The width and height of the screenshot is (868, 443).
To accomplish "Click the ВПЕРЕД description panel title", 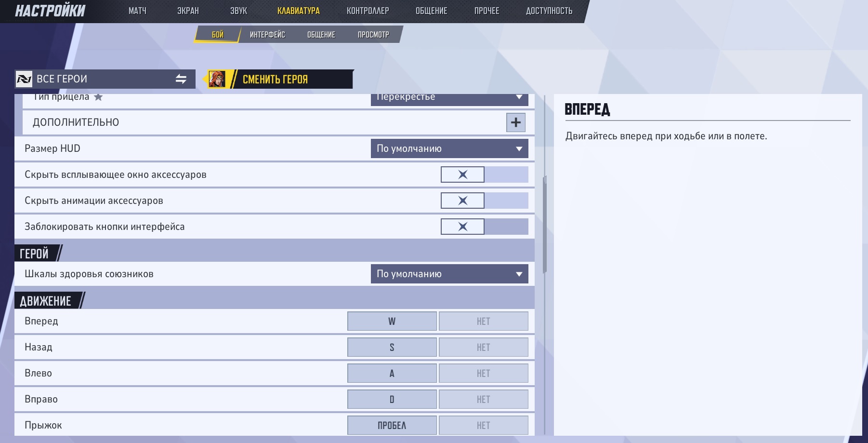I will (x=587, y=109).
